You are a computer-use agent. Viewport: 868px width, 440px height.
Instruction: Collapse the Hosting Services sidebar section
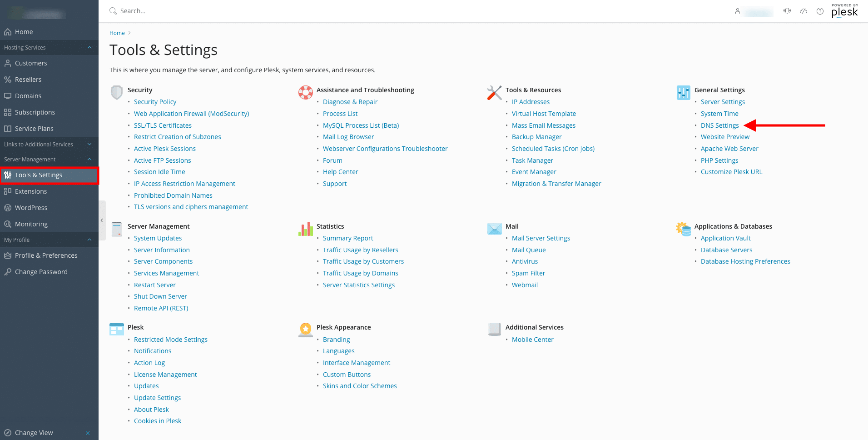89,47
